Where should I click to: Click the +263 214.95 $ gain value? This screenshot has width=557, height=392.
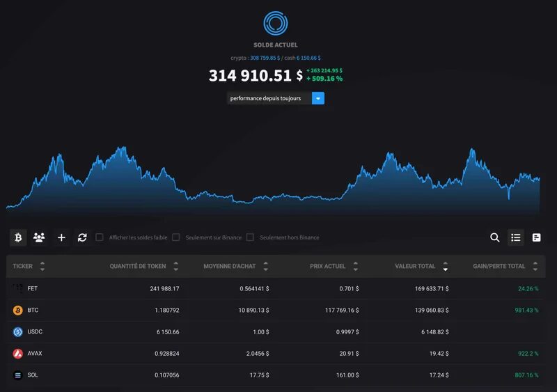[324, 70]
